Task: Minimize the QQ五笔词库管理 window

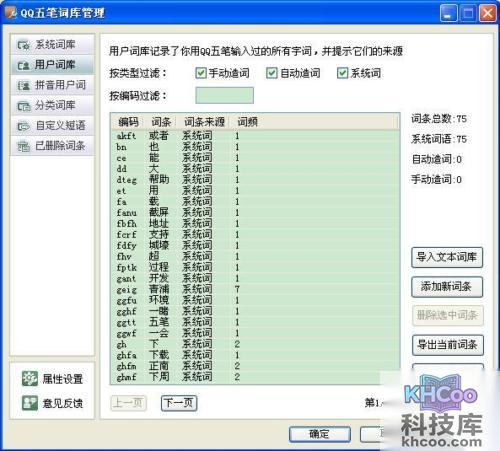Action: (x=448, y=13)
